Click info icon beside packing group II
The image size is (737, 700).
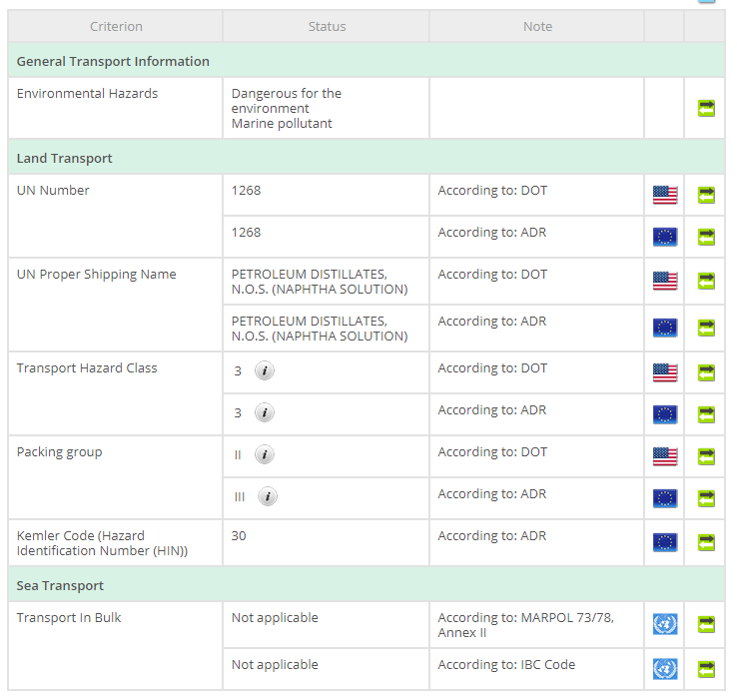[264, 454]
